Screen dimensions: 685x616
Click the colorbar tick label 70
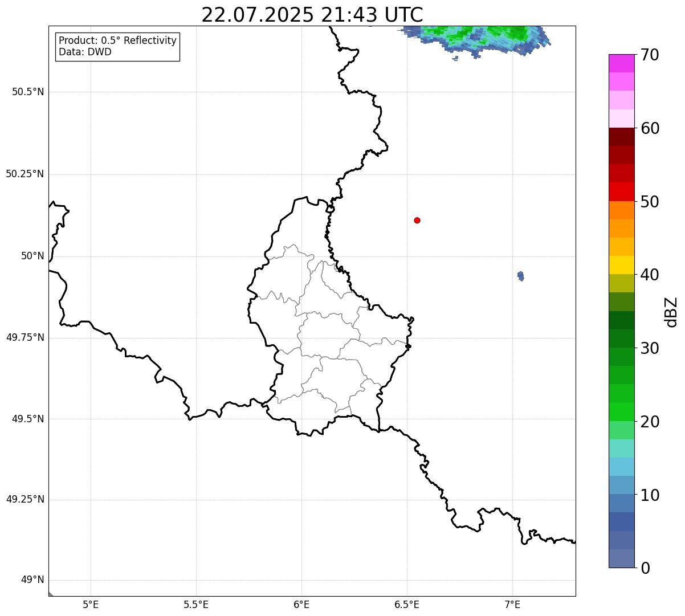(650, 55)
